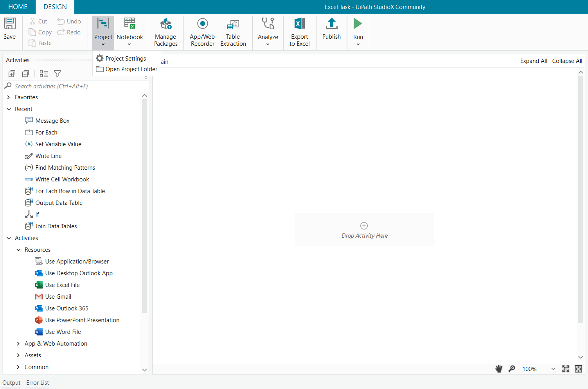Image resolution: width=588 pixels, height=389 pixels.
Task: Publish the project
Action: coord(331,29)
